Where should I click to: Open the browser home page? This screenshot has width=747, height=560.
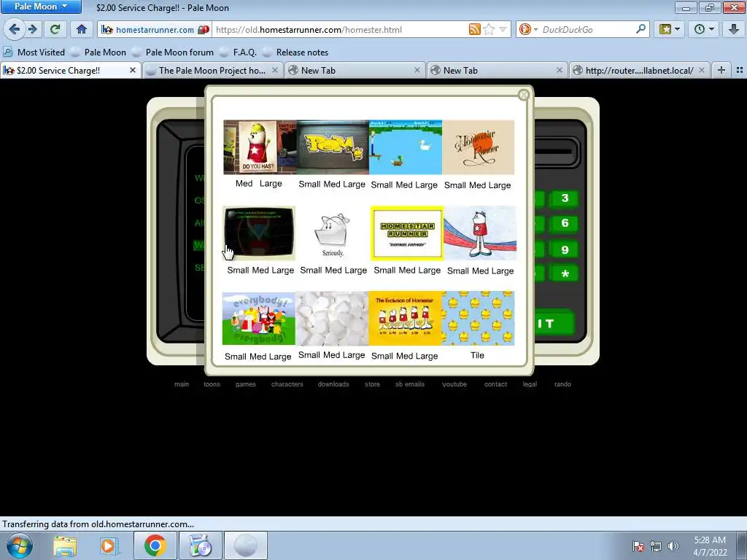82,29
